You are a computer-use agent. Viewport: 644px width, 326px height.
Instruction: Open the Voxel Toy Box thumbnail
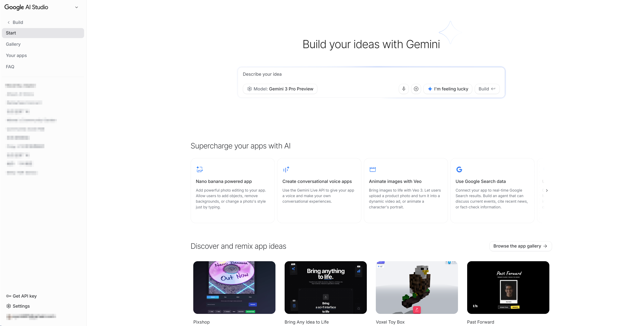tap(417, 288)
